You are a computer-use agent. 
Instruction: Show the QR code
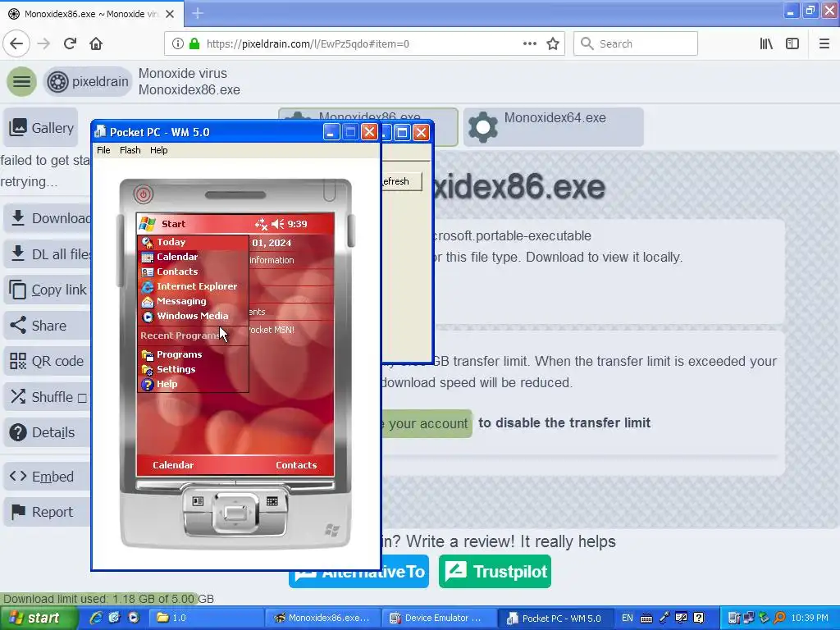click(x=48, y=361)
